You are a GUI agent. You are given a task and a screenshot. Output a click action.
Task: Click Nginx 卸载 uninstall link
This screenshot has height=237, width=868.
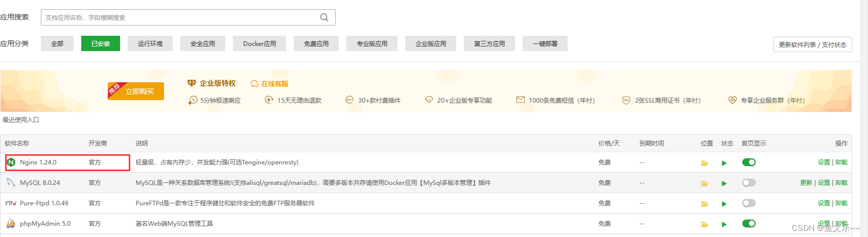(x=841, y=162)
